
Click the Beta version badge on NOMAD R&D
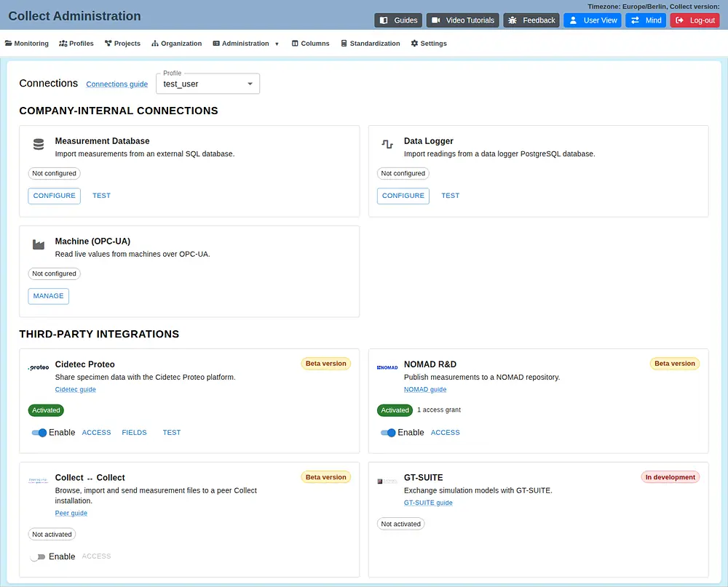click(x=675, y=364)
